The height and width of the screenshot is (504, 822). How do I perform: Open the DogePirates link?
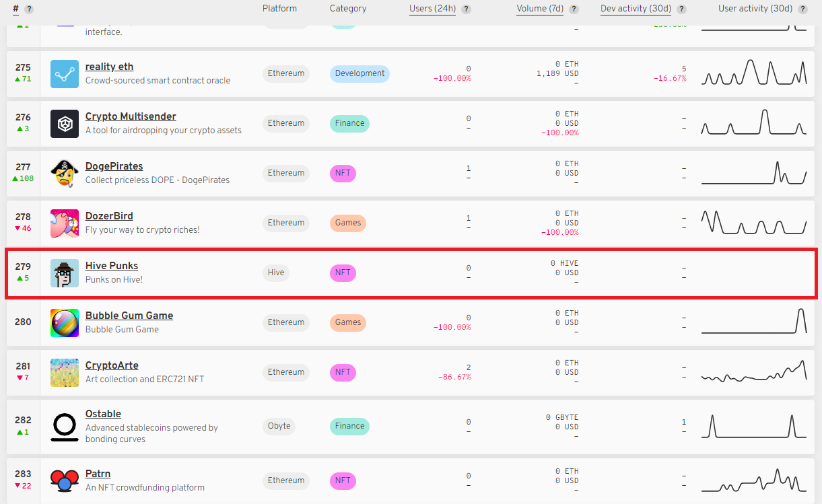[x=114, y=166]
